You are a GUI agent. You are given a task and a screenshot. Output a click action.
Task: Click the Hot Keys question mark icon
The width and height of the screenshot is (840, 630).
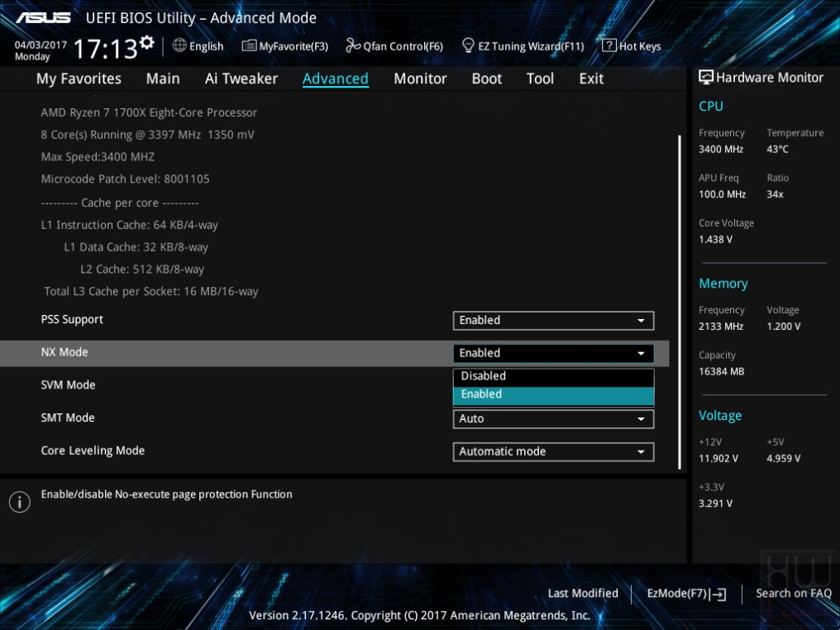pos(609,45)
